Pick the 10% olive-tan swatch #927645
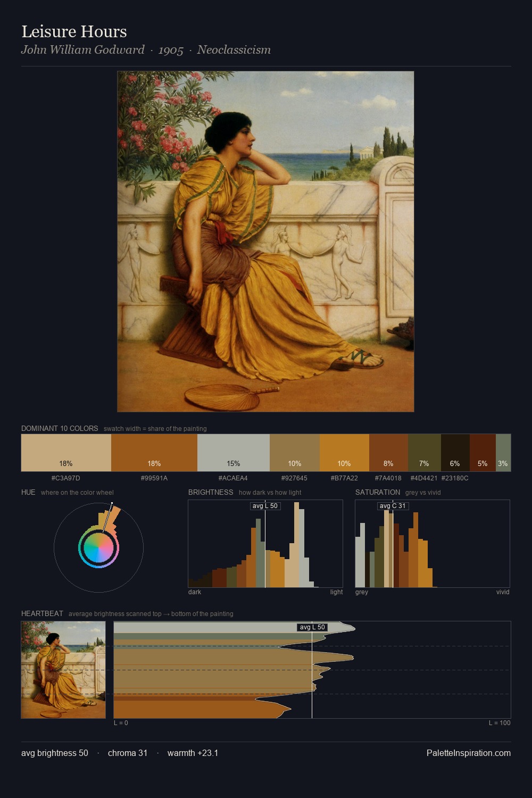 (x=295, y=453)
